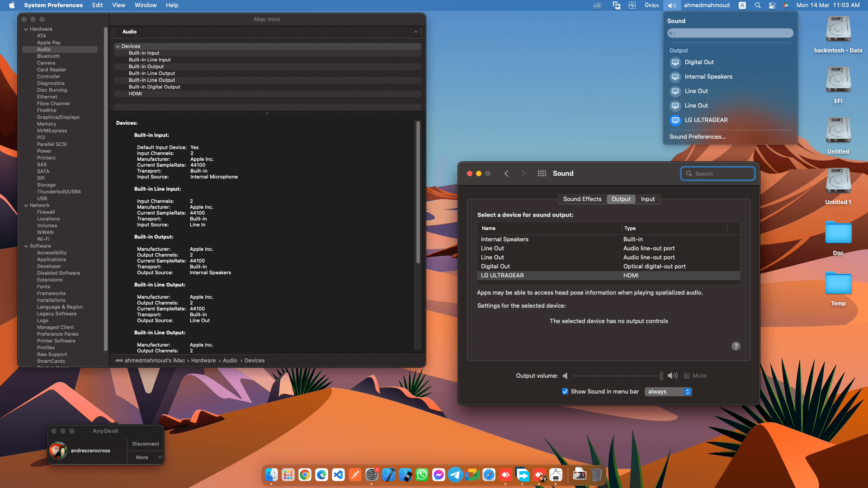Open Spotlight search in menu bar
Screen dimensions: 868x488
pos(758,5)
